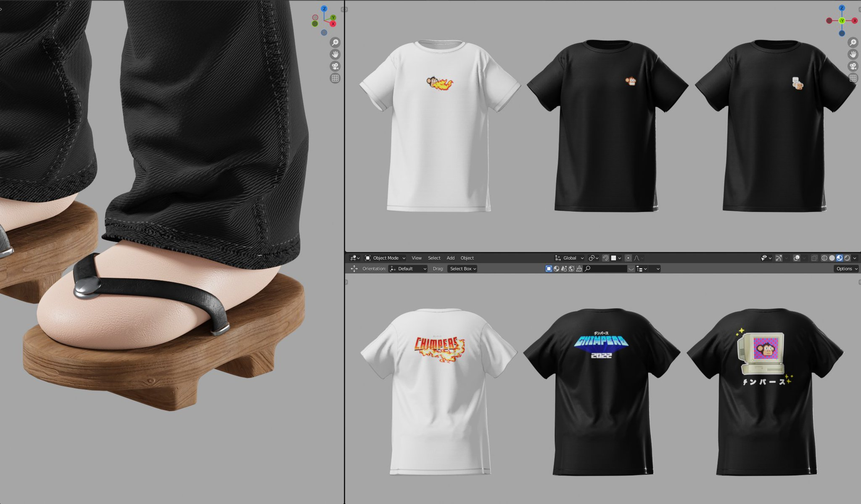Open Global transform orientation dropdown
This screenshot has height=504, width=861.
[x=570, y=258]
